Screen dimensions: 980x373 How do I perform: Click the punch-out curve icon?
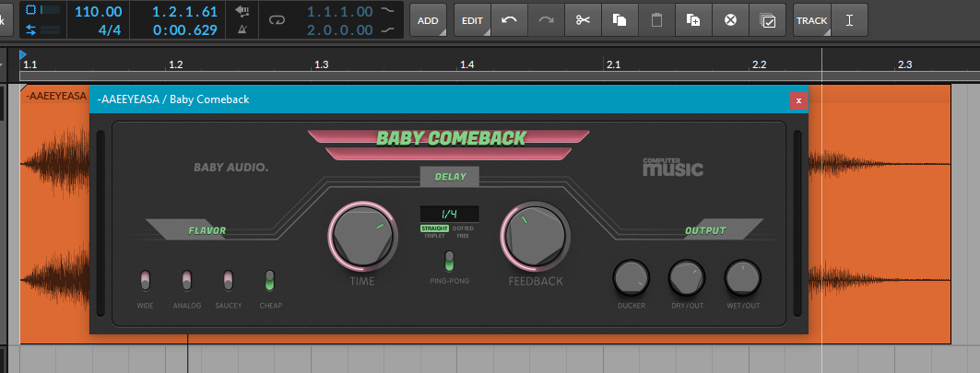click(x=388, y=29)
